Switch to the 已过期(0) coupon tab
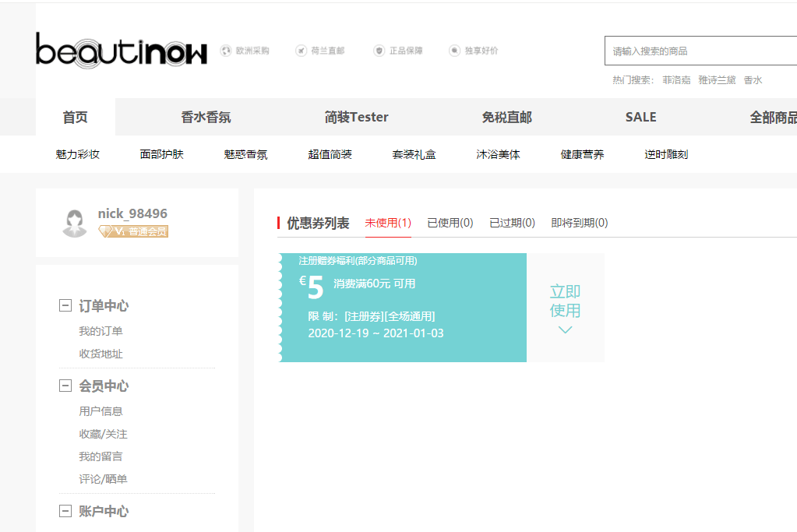 click(x=512, y=223)
